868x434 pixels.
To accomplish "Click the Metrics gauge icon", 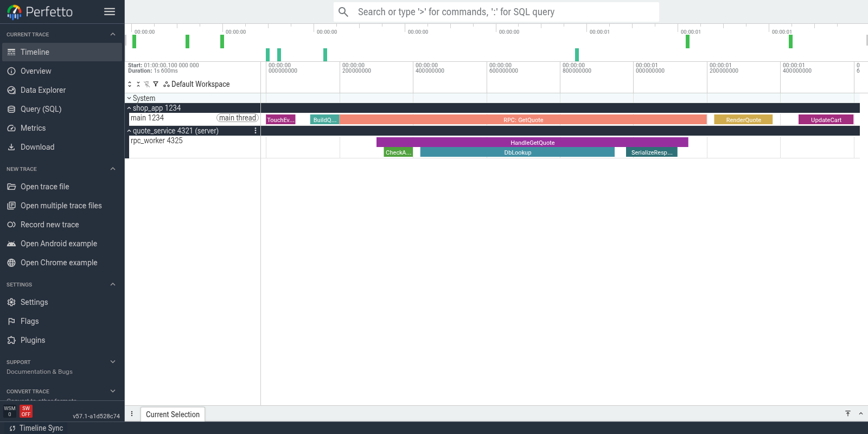I will coord(11,128).
